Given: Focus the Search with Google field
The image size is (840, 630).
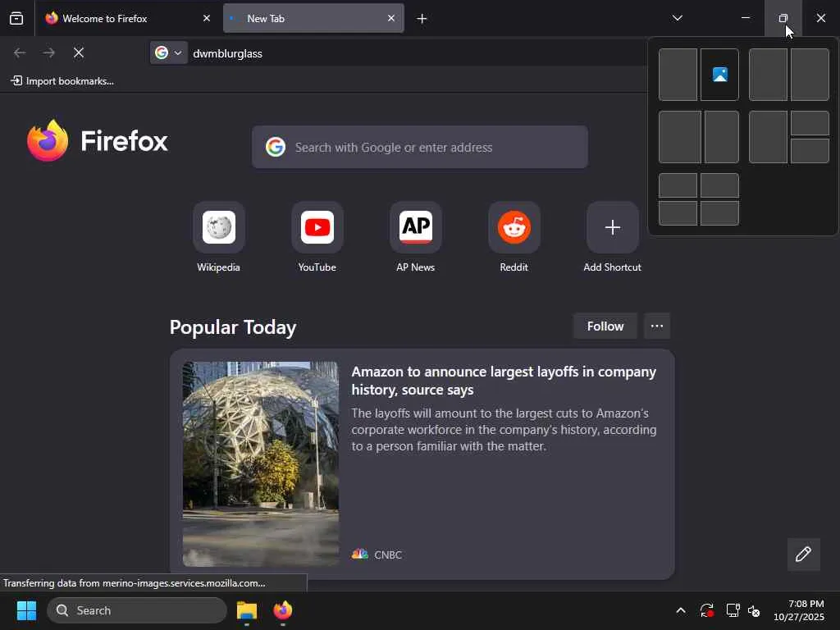Looking at the screenshot, I should pos(420,148).
